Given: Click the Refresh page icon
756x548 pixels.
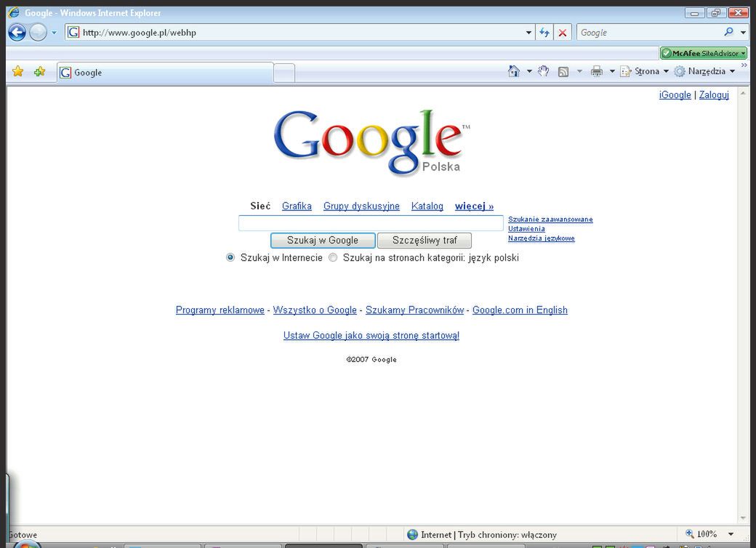Looking at the screenshot, I should [544, 33].
